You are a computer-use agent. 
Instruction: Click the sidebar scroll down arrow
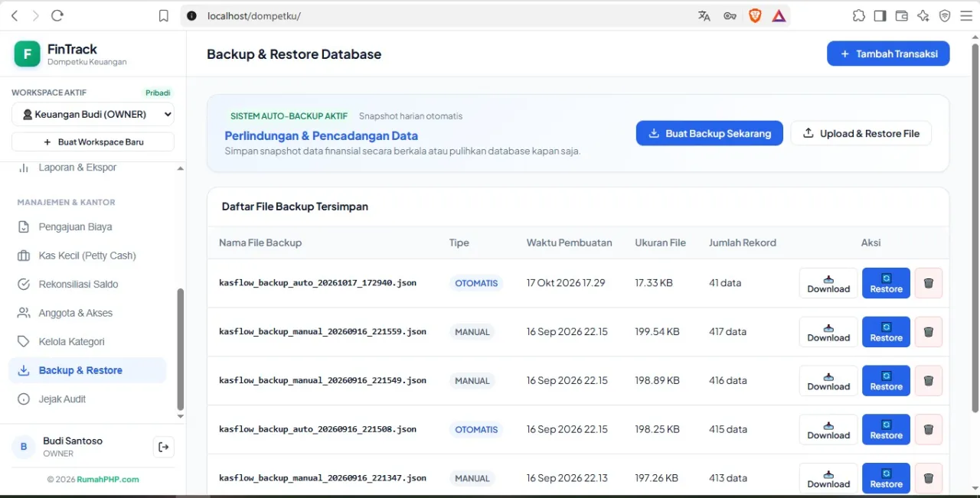[x=181, y=416]
